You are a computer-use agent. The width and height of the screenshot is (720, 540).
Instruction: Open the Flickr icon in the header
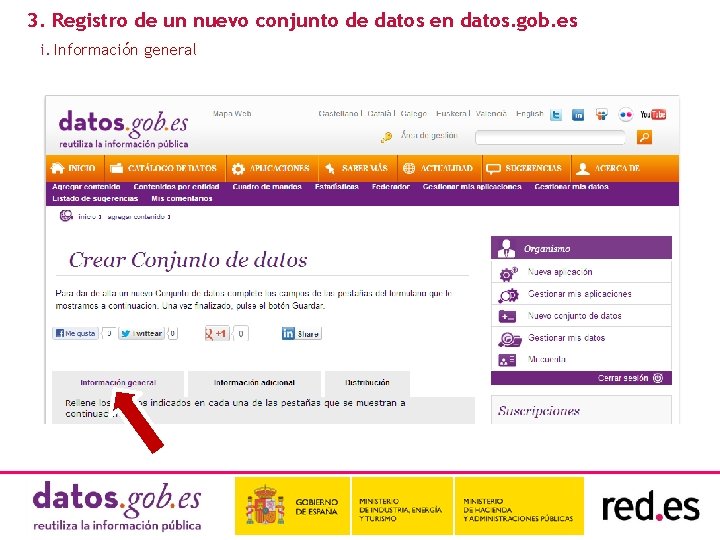pos(625,115)
